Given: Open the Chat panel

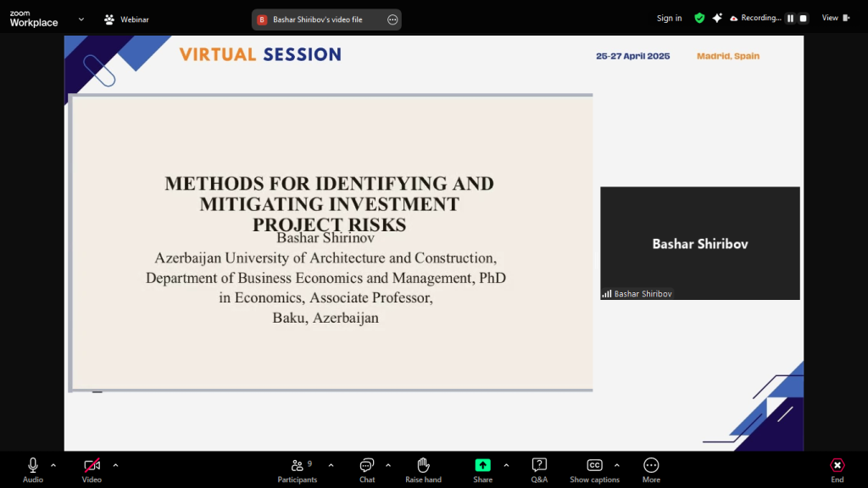Looking at the screenshot, I should click(x=367, y=465).
